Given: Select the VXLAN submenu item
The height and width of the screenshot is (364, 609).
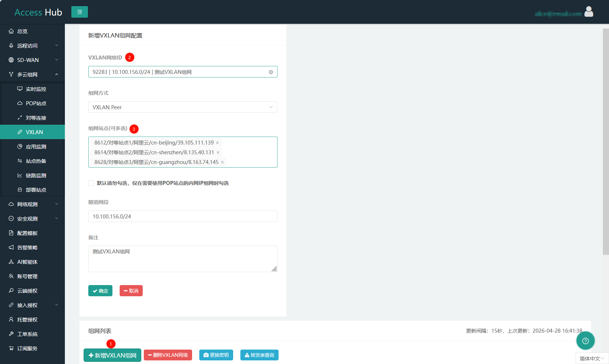Looking at the screenshot, I should (x=32, y=132).
